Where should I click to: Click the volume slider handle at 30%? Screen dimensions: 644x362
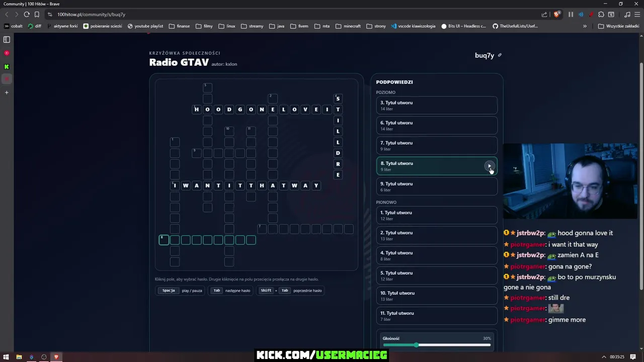(x=416, y=345)
